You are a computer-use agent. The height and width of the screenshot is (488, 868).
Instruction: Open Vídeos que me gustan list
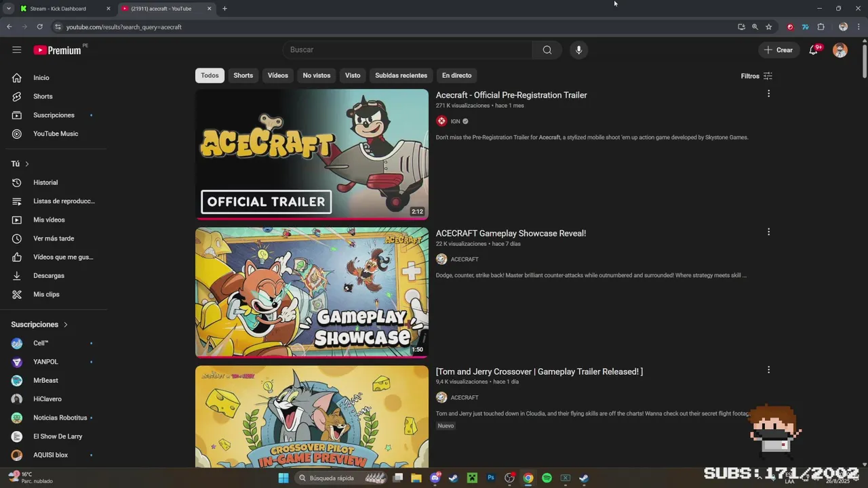pos(53,257)
